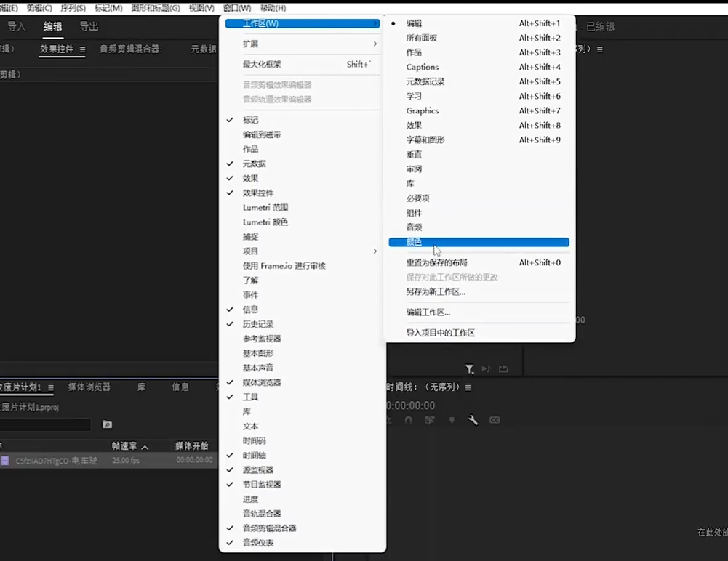This screenshot has width=728, height=561.
Task: Click the purple clip icon in project list
Action: 4,460
